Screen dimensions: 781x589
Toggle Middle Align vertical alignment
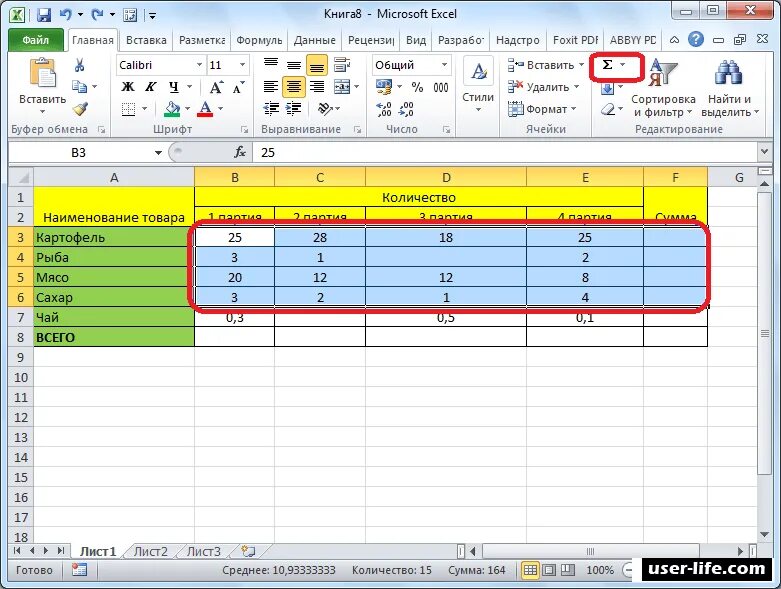click(294, 65)
